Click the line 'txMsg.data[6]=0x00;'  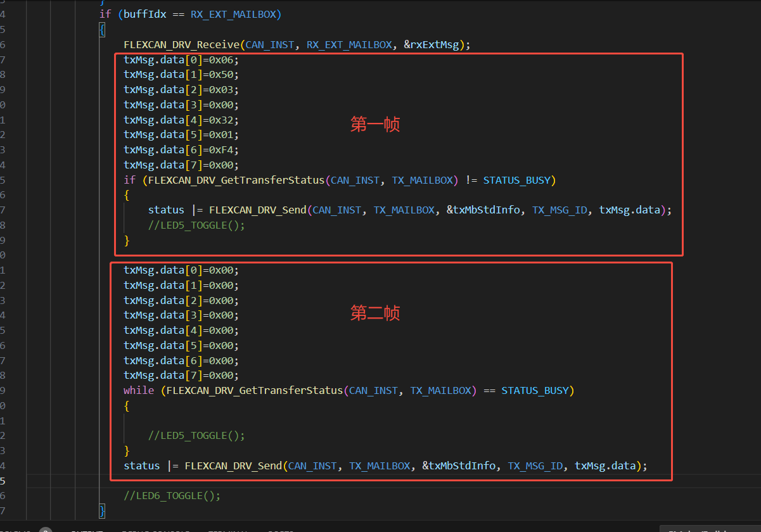(x=181, y=360)
